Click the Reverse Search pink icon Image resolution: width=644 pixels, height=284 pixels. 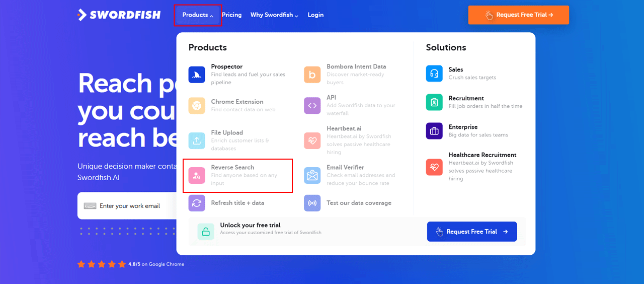pos(197,175)
